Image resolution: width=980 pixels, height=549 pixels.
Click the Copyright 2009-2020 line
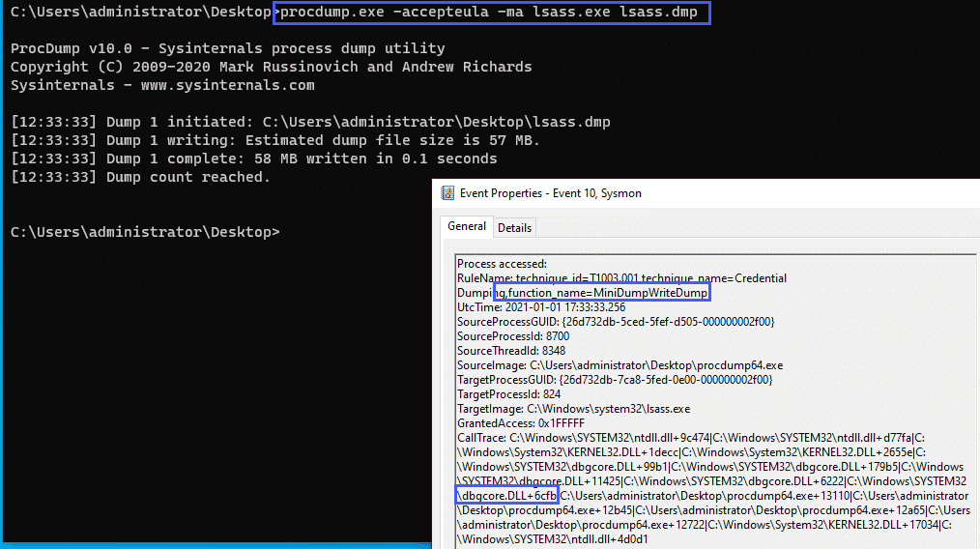pyautogui.click(x=272, y=67)
